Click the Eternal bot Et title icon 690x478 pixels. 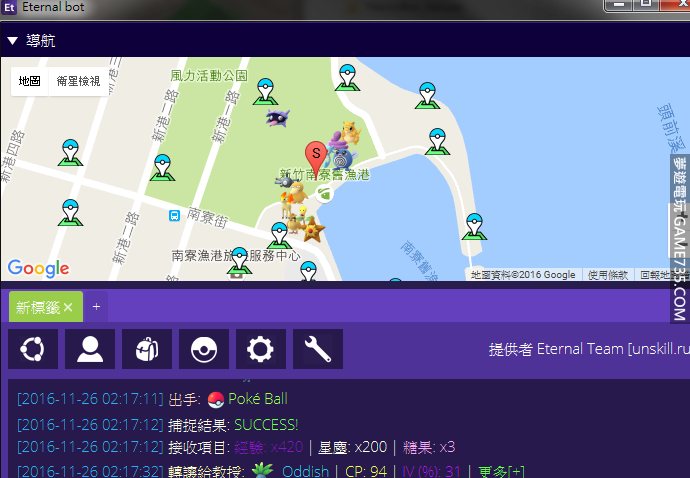click(8, 7)
